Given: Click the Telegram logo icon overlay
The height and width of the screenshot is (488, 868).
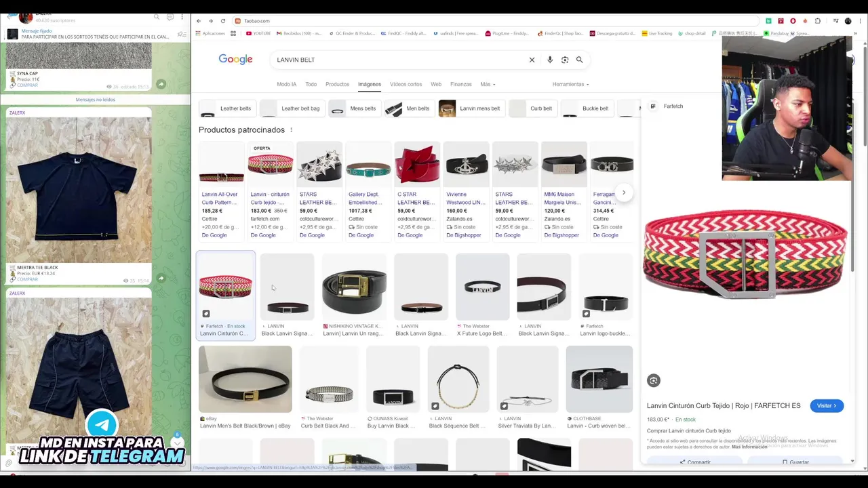Looking at the screenshot, I should [102, 425].
